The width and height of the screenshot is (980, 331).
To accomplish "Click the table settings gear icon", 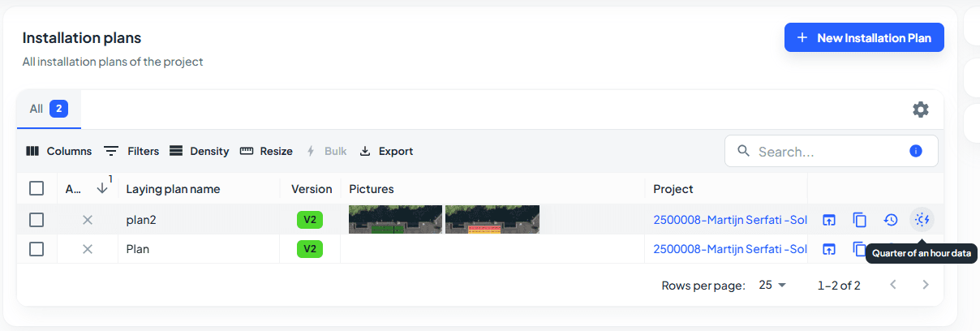I will click(x=921, y=110).
